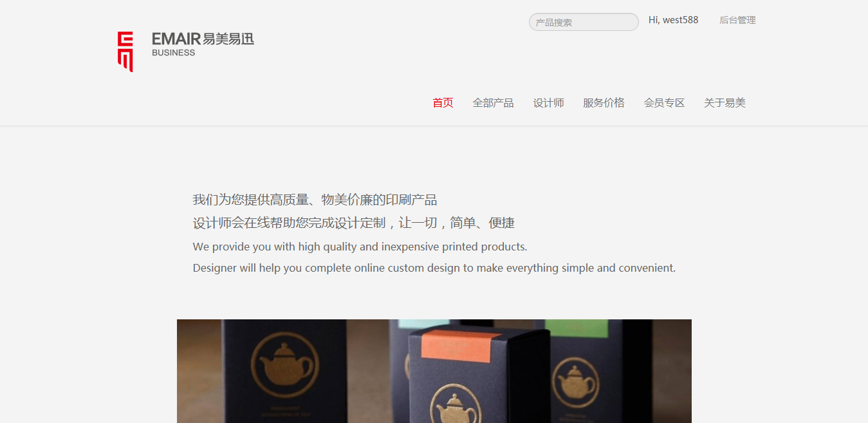This screenshot has width=868, height=423.
Task: Focus the 产品搜索 search box
Action: (584, 22)
